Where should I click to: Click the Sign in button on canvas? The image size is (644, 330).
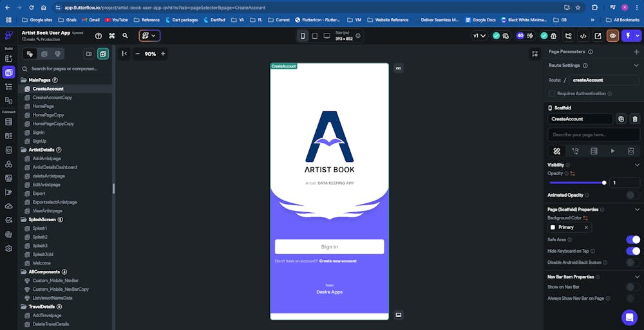[x=329, y=246]
